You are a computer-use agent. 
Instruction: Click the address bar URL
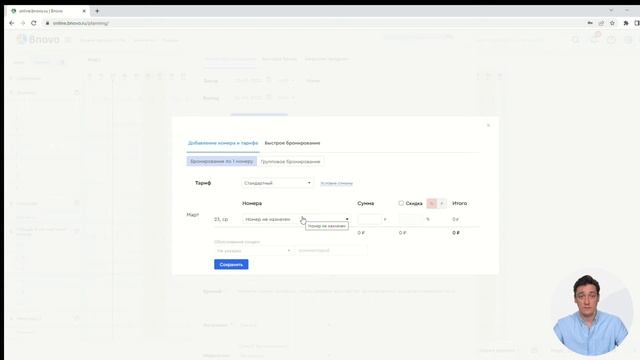click(x=81, y=23)
